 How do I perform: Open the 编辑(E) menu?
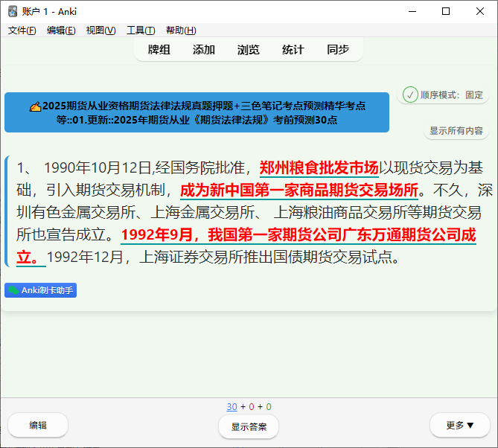(61, 31)
